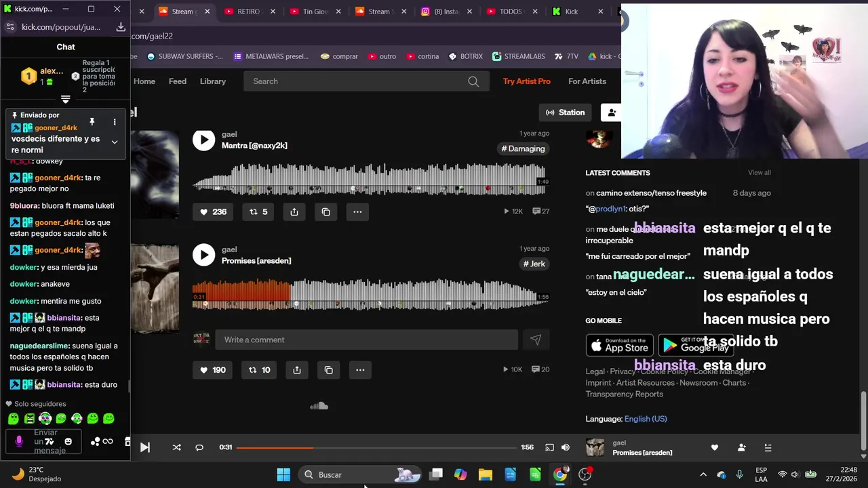Click the infinity symbol in chat footer
This screenshot has width=868, height=488.
click(x=108, y=442)
